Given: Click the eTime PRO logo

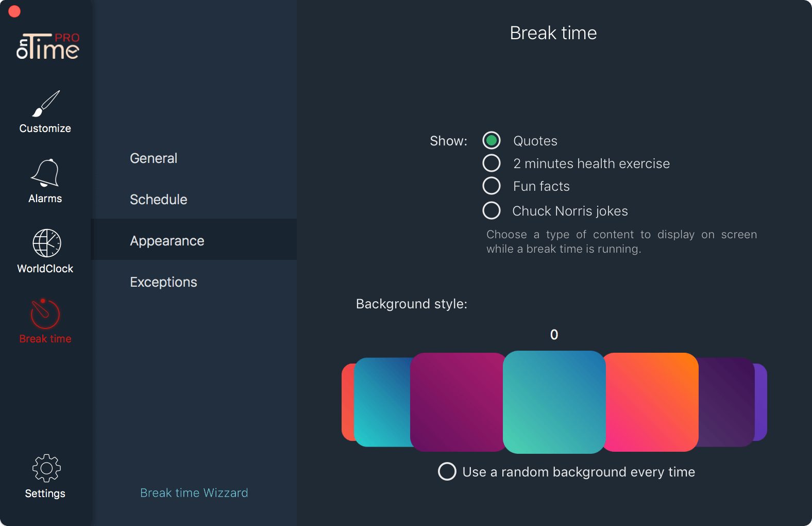Looking at the screenshot, I should pos(48,46).
